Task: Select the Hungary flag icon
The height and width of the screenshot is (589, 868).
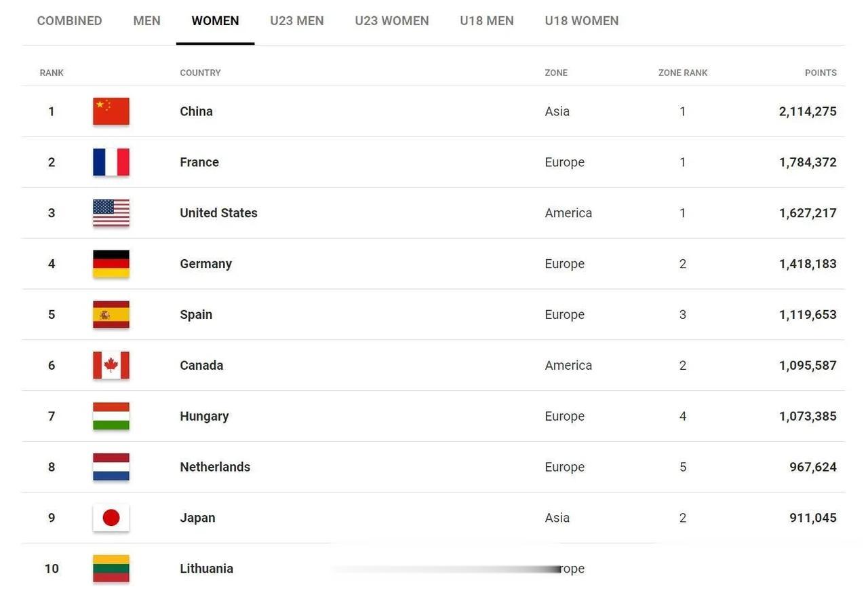Action: [x=111, y=416]
